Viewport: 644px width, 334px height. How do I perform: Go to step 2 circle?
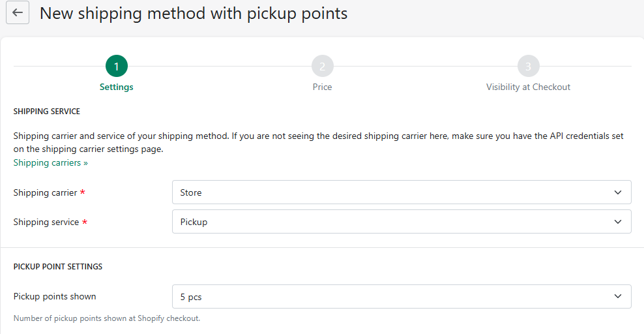tap(322, 66)
